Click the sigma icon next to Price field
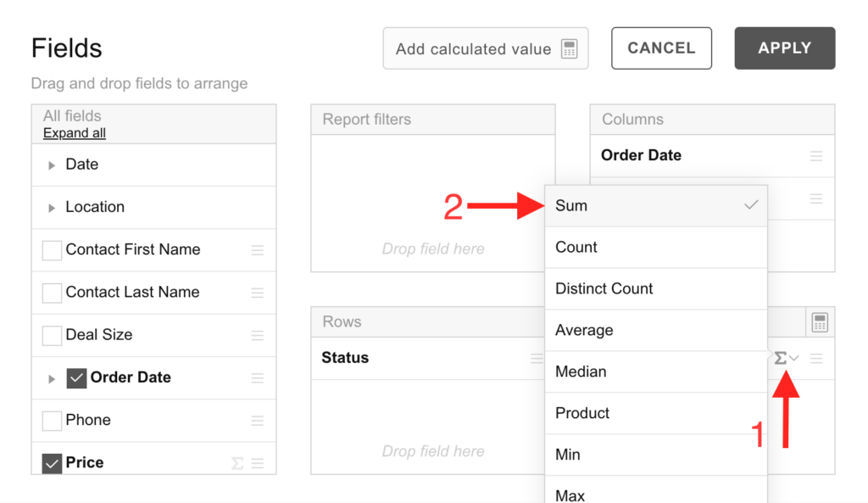 236,462
